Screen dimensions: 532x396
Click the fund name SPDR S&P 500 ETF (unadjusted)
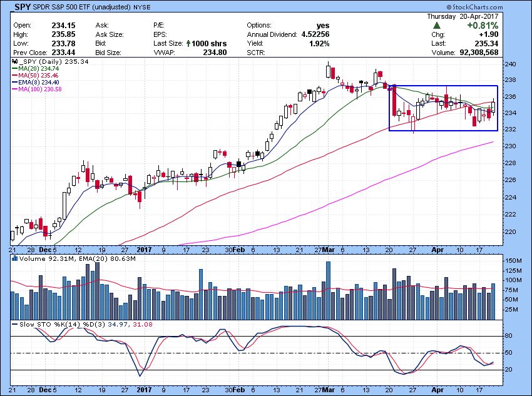click(x=82, y=7)
